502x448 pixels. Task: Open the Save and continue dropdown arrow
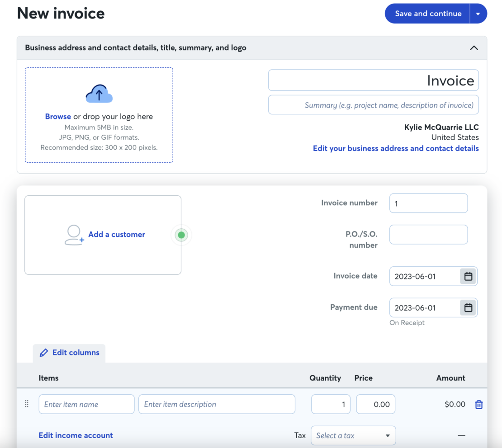(x=478, y=14)
